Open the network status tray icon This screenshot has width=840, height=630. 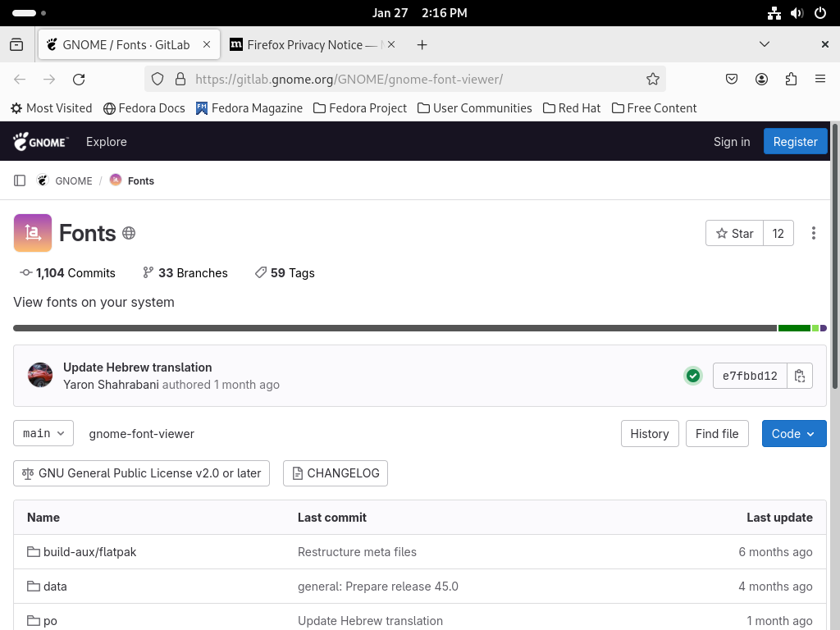coord(774,13)
